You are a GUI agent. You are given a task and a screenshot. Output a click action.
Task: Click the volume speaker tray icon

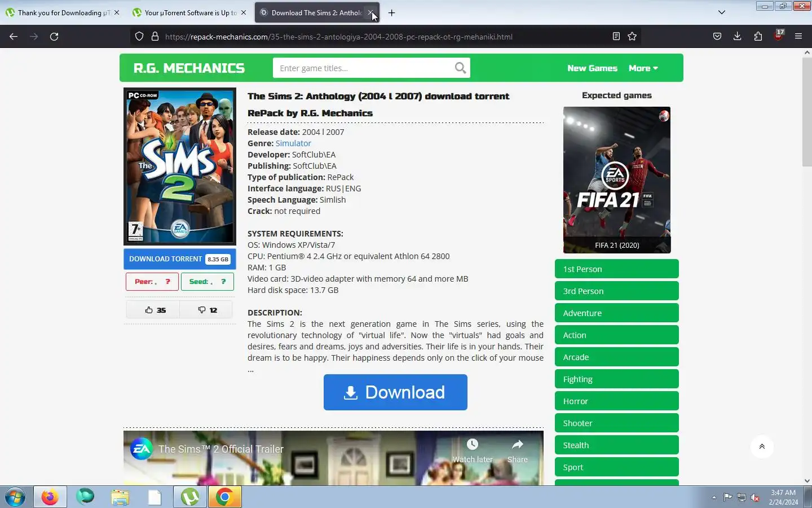755,497
